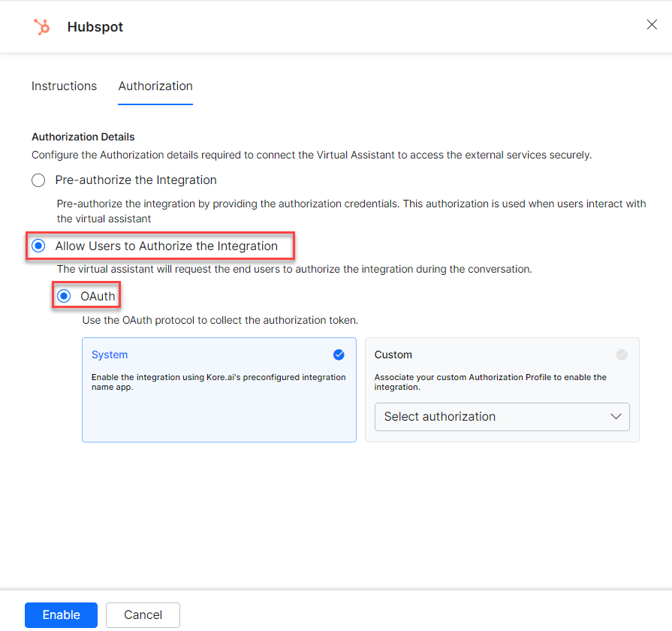672x631 pixels.
Task: Open the Authorization tab
Action: tap(155, 86)
